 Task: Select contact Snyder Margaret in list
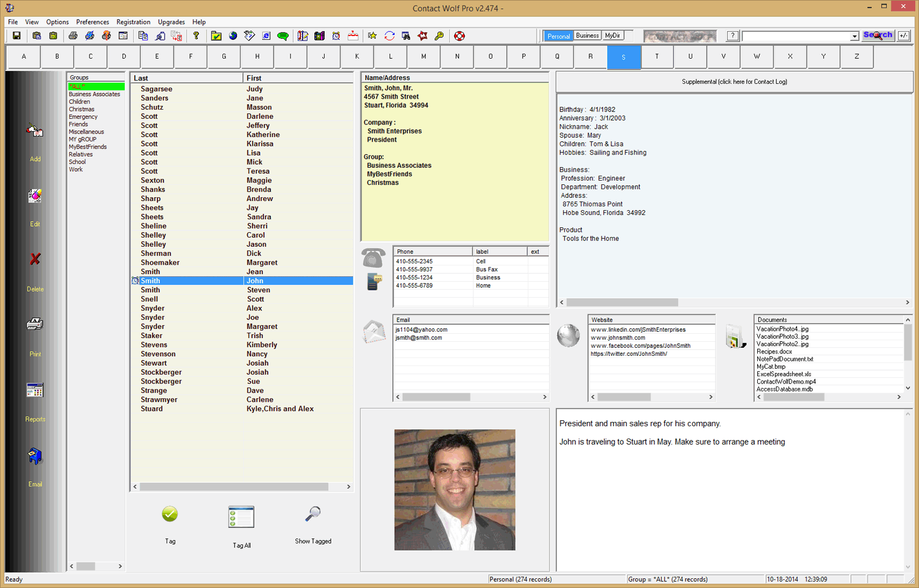click(x=242, y=326)
